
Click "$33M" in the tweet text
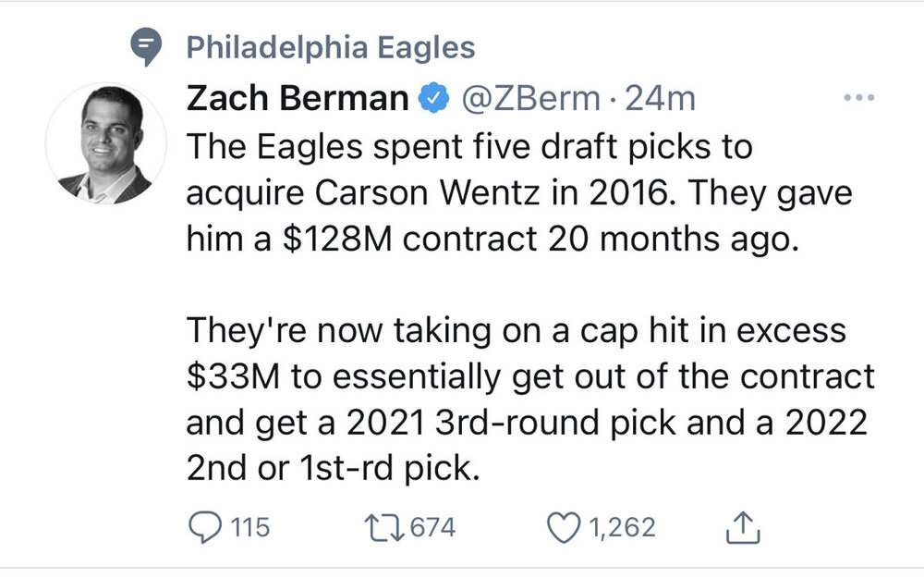[225, 377]
